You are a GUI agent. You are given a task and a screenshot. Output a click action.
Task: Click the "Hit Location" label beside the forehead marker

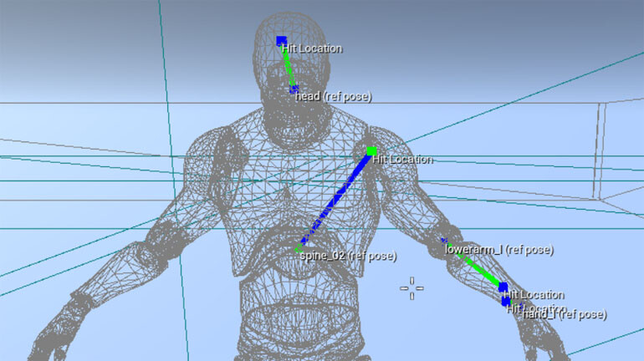click(x=312, y=48)
